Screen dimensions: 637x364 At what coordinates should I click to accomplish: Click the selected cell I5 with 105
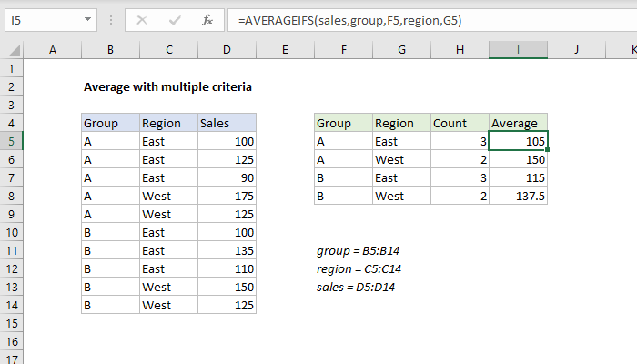(518, 141)
